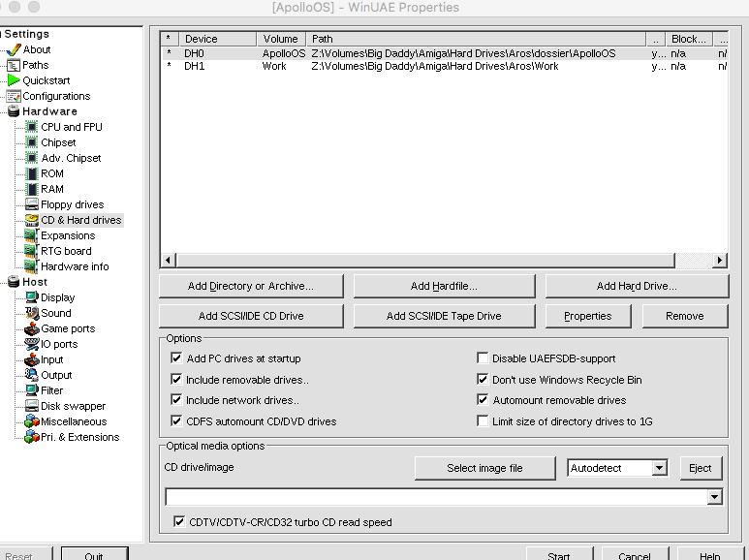Viewport: 749px width, 560px height.
Task: Toggle CDTV/CD32 turbo CD read speed
Action: (179, 522)
